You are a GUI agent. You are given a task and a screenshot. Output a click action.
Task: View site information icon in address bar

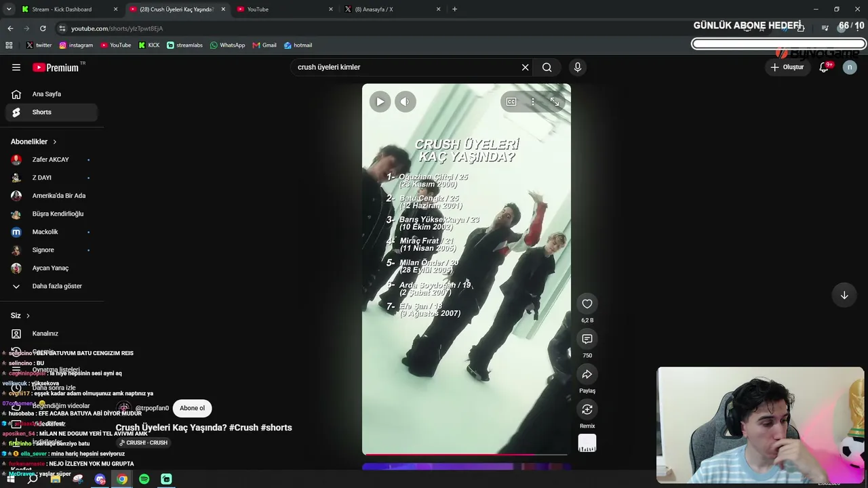(x=62, y=28)
